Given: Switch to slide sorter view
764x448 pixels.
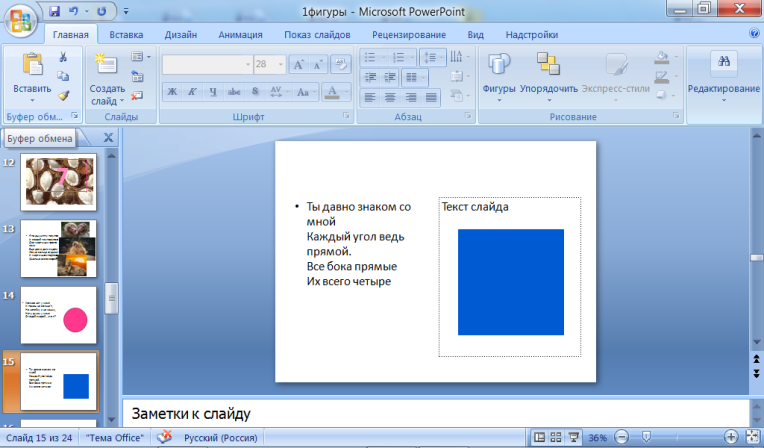Looking at the screenshot, I should pyautogui.click(x=556, y=437).
